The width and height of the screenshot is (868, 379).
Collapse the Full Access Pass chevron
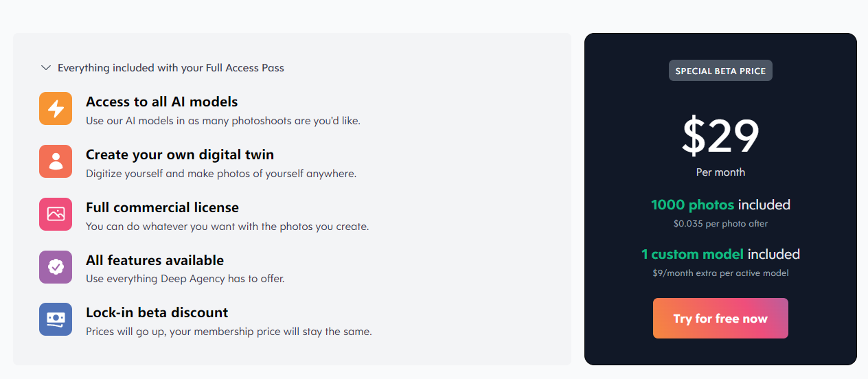[x=46, y=68]
